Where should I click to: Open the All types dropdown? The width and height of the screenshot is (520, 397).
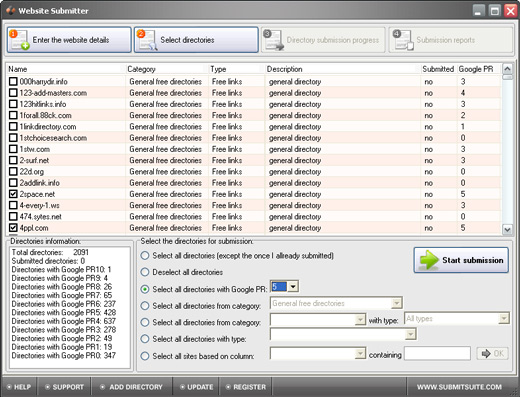pyautogui.click(x=503, y=319)
